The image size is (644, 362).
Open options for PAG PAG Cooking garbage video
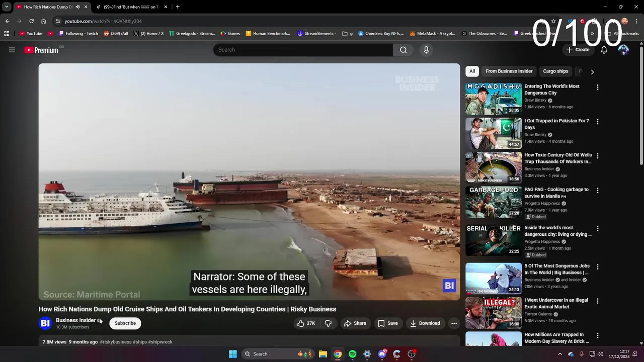click(598, 191)
